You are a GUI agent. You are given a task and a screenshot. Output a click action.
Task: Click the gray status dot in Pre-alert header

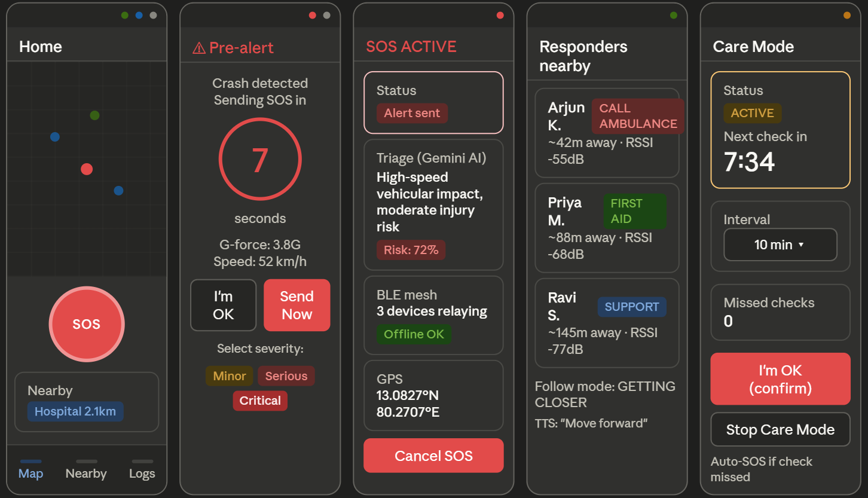(327, 16)
